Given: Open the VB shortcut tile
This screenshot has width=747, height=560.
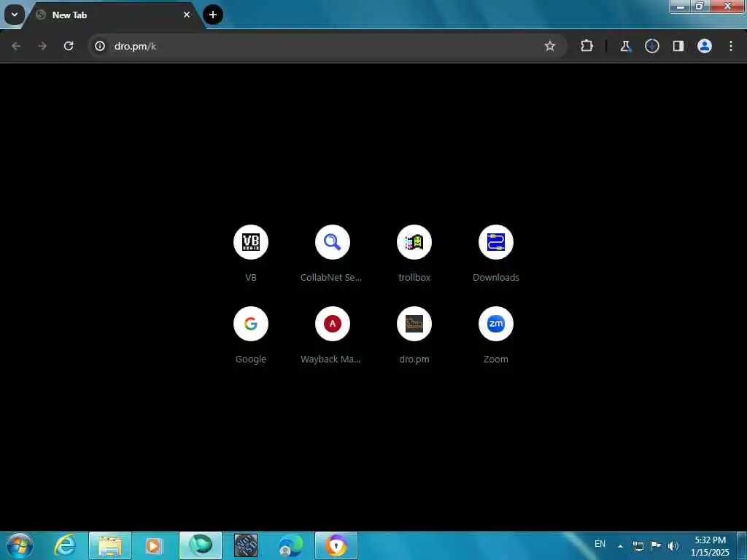Looking at the screenshot, I should [251, 253].
